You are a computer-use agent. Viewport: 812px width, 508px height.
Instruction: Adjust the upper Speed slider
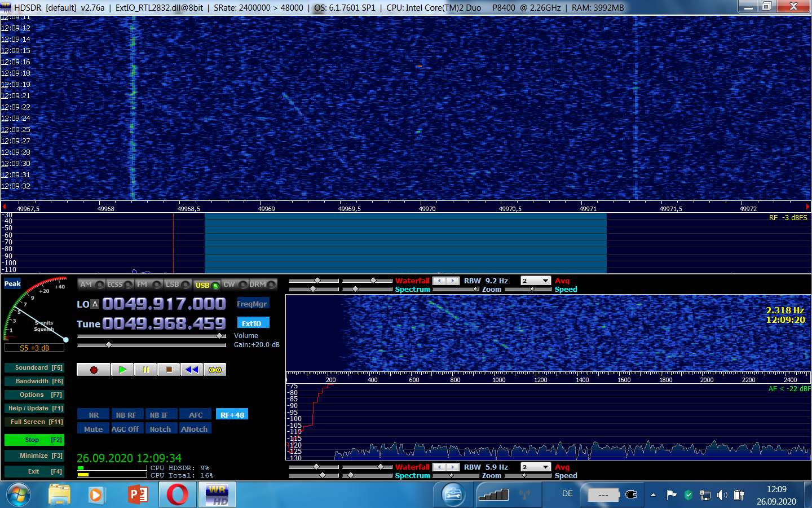pos(528,290)
